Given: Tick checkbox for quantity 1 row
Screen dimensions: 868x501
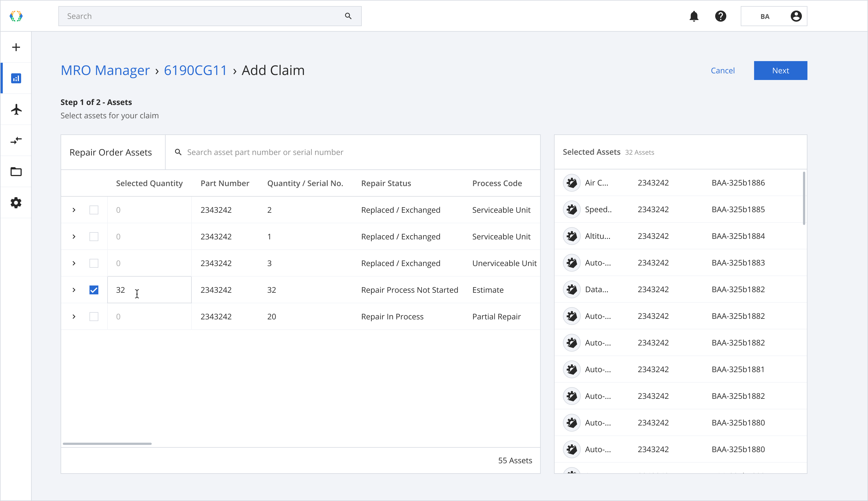Looking at the screenshot, I should tap(94, 236).
